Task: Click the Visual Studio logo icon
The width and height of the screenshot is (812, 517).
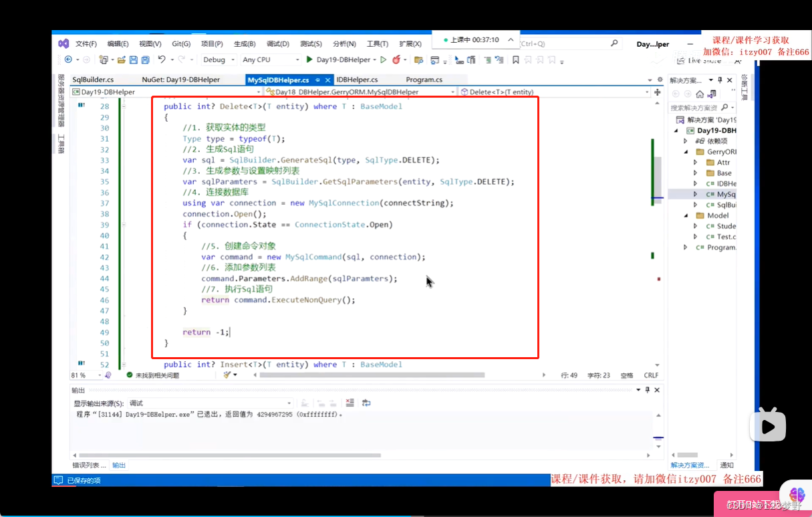Action: (63, 43)
